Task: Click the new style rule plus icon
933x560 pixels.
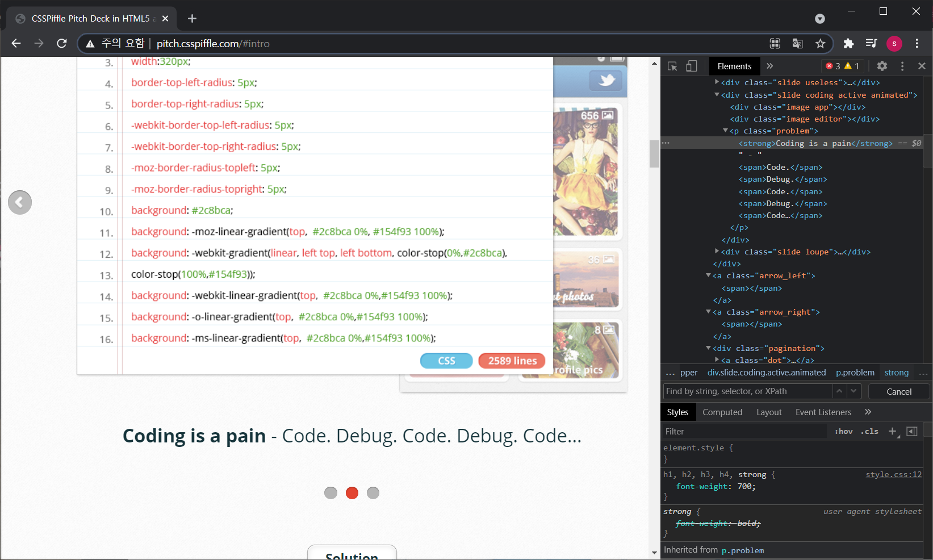Action: [x=891, y=431]
